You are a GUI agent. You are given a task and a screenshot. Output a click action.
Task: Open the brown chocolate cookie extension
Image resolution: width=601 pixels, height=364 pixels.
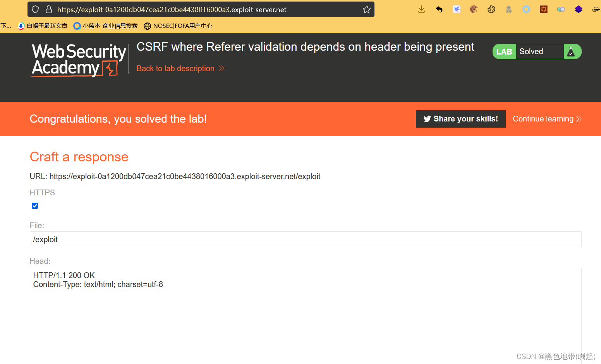coord(474,9)
